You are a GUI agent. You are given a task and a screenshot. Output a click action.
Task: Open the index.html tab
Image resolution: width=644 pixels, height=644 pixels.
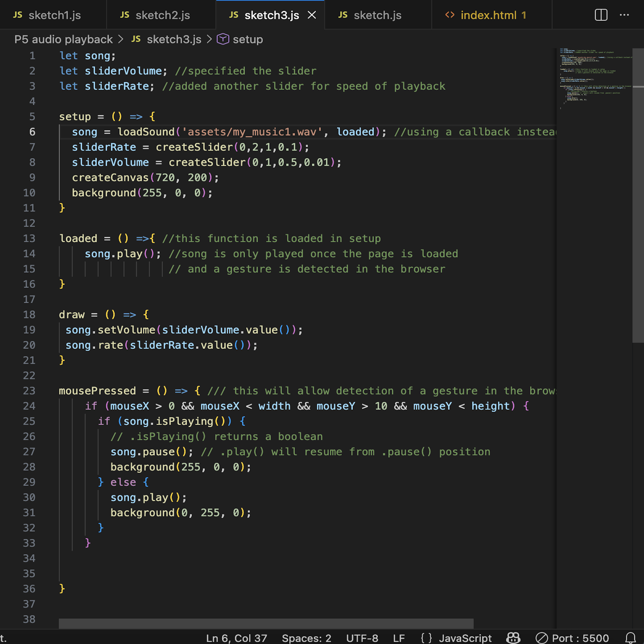[x=492, y=15]
